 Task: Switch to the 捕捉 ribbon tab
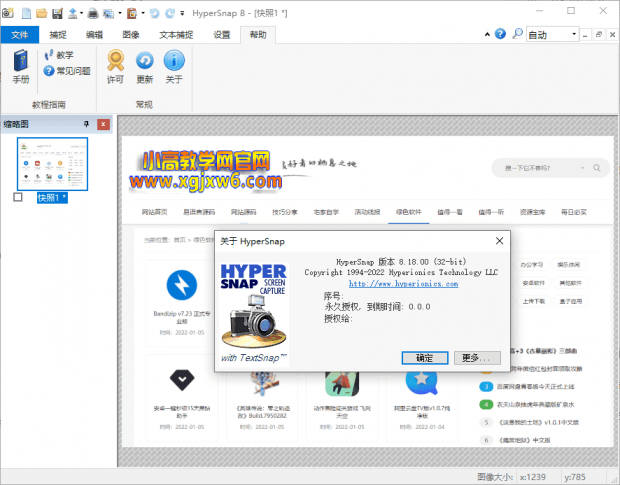tap(58, 35)
